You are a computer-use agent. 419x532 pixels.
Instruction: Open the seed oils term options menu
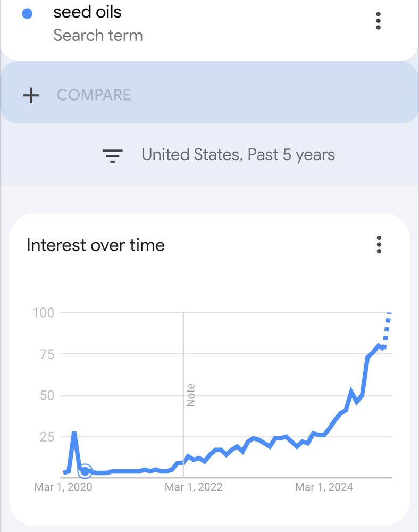click(x=378, y=21)
